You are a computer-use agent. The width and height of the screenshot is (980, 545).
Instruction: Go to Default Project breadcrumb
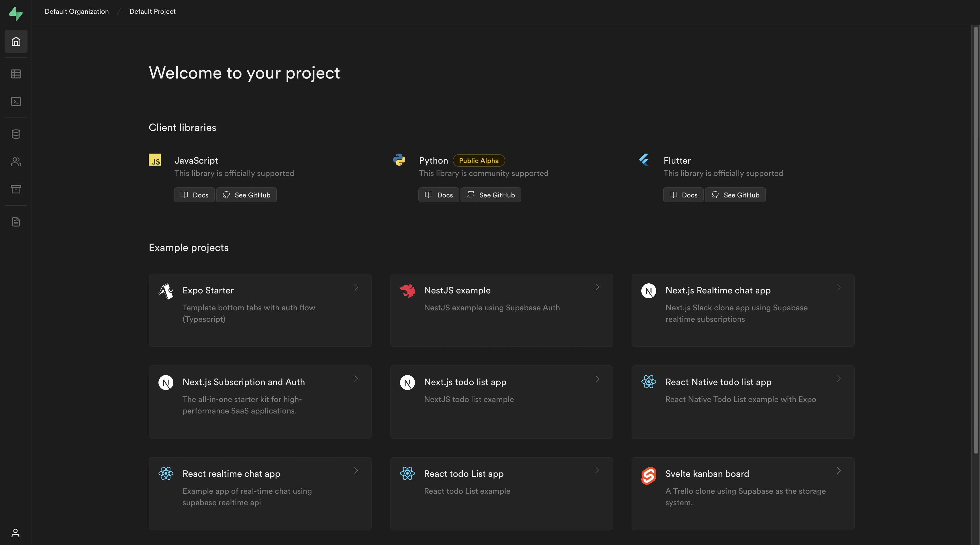(152, 11)
